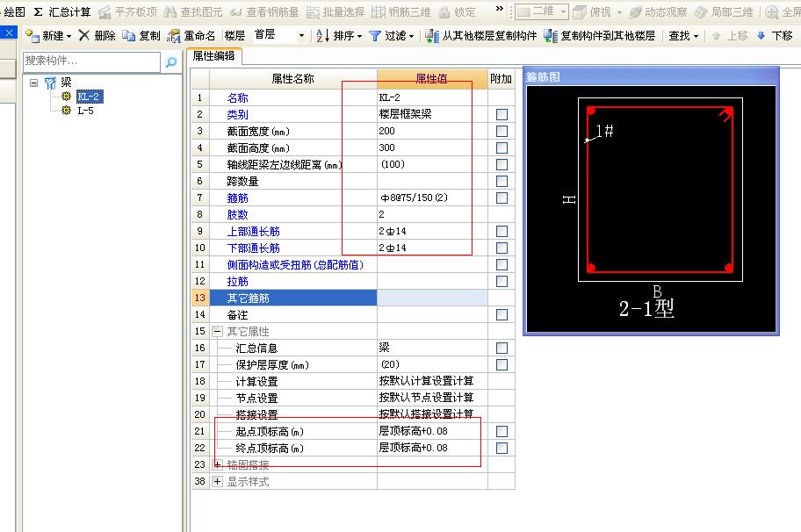This screenshot has width=801, height=532.
Task: Select the KL-2 beam in tree
Action: click(90, 96)
